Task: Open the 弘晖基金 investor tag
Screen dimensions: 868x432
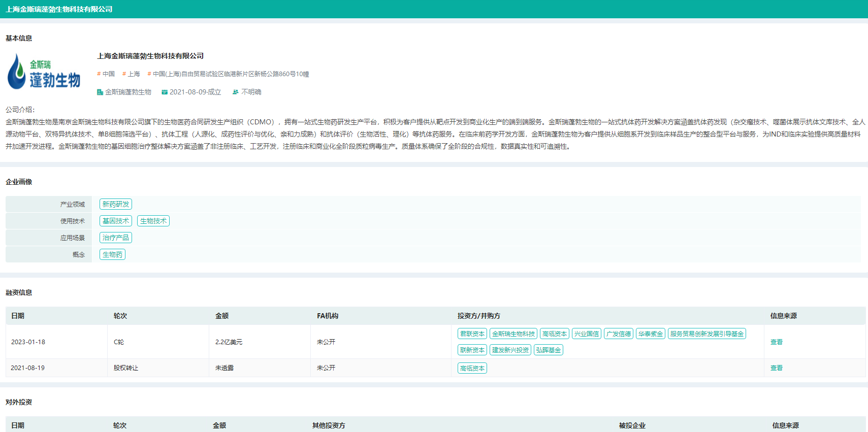Action: [x=549, y=350]
